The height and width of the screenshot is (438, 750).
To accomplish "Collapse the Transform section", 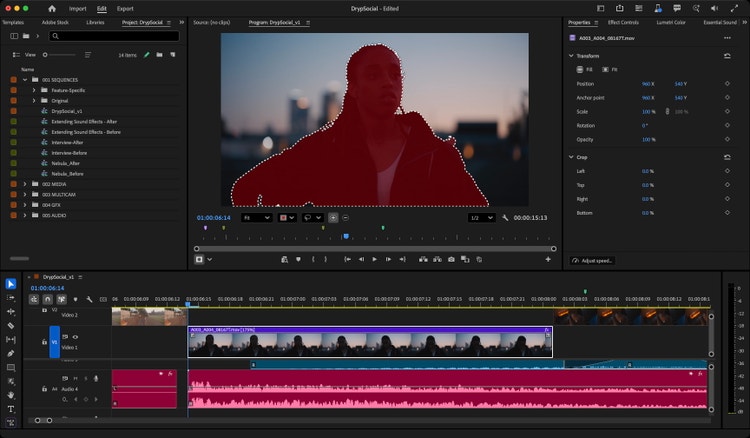I will 571,56.
